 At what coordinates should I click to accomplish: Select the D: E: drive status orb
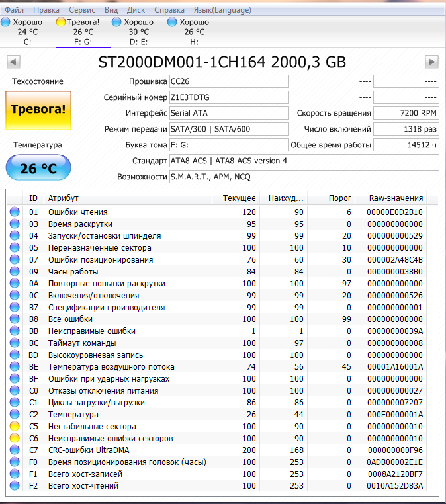tap(116, 22)
